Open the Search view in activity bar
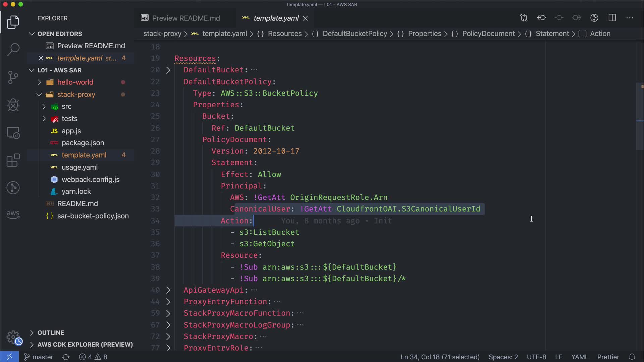The height and width of the screenshot is (362, 644). coord(13,50)
